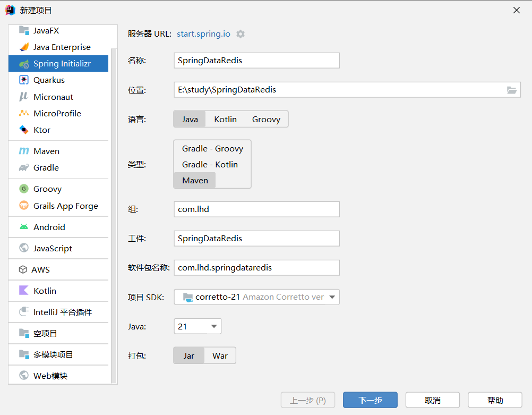Select Kotlin as the language
This screenshot has width=532, height=415.
pyautogui.click(x=225, y=119)
